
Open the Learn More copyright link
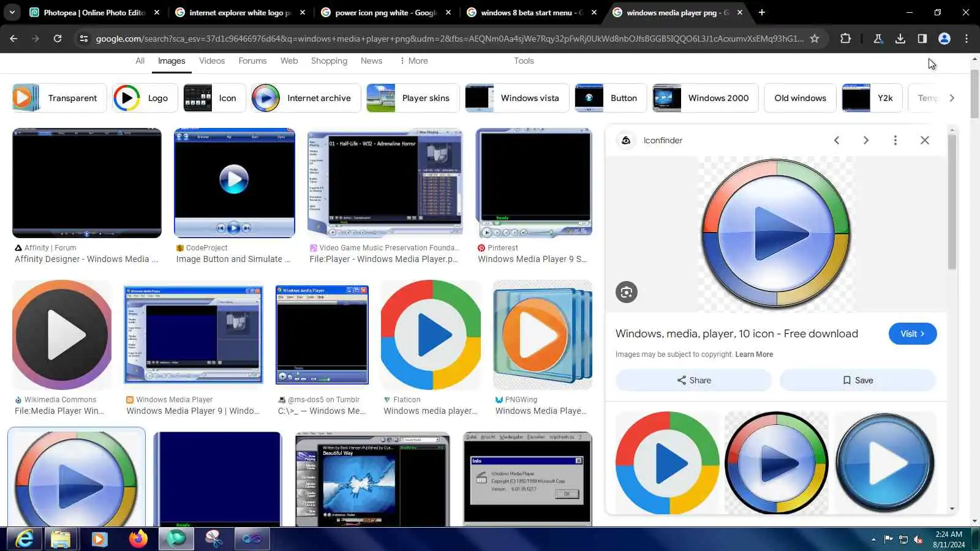pos(754,354)
